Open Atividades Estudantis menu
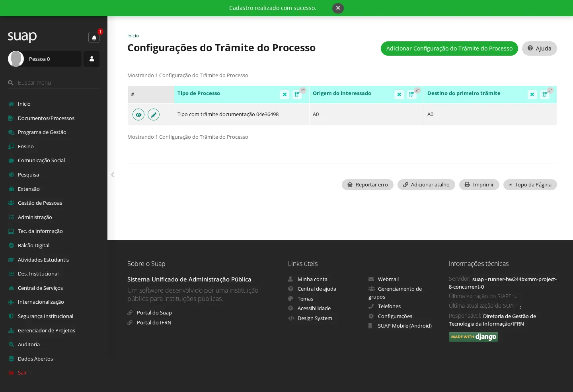Screen dimensions: 573x392 [54, 260]
